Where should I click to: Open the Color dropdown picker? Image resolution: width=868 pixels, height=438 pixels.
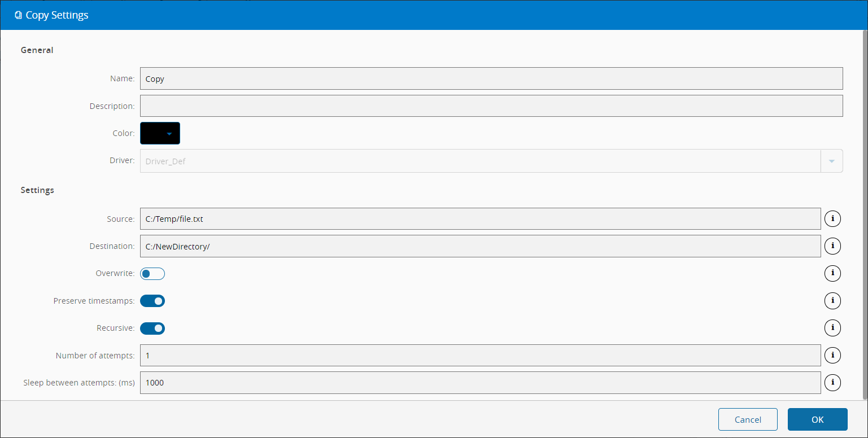(169, 134)
